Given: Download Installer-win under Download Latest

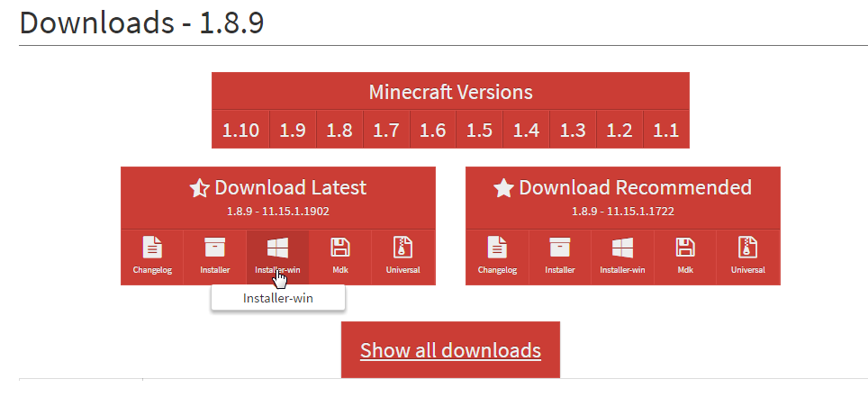Looking at the screenshot, I should click(x=277, y=257).
